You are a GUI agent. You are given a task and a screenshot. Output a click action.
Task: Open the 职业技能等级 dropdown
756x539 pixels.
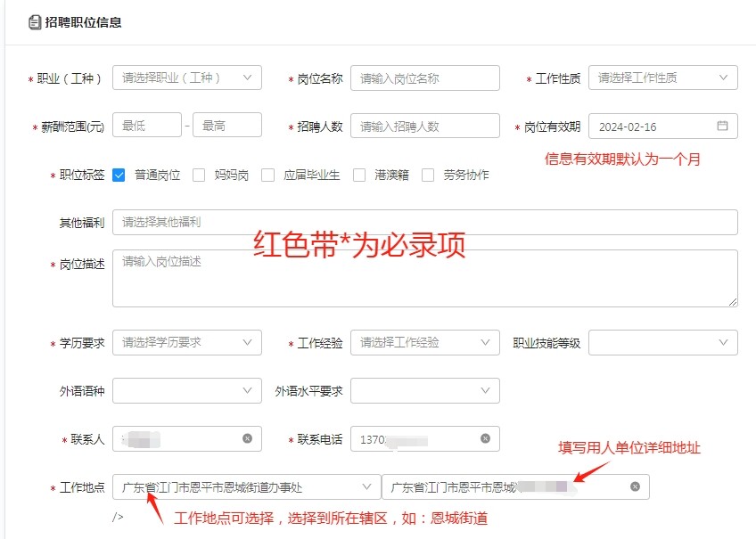(662, 342)
